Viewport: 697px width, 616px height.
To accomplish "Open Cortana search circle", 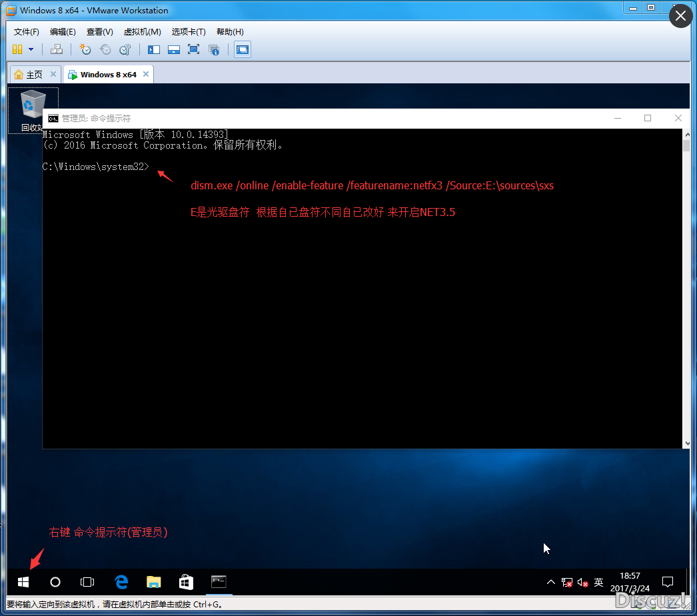I will point(55,582).
